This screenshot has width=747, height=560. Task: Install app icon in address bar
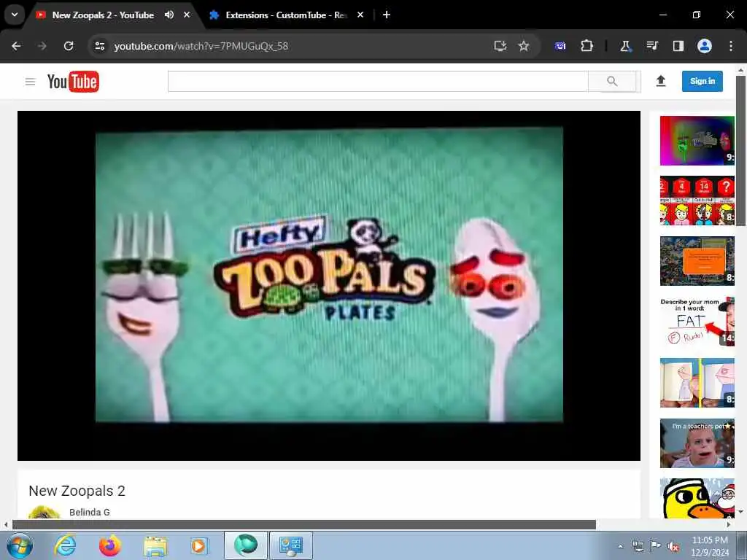tap(500, 46)
